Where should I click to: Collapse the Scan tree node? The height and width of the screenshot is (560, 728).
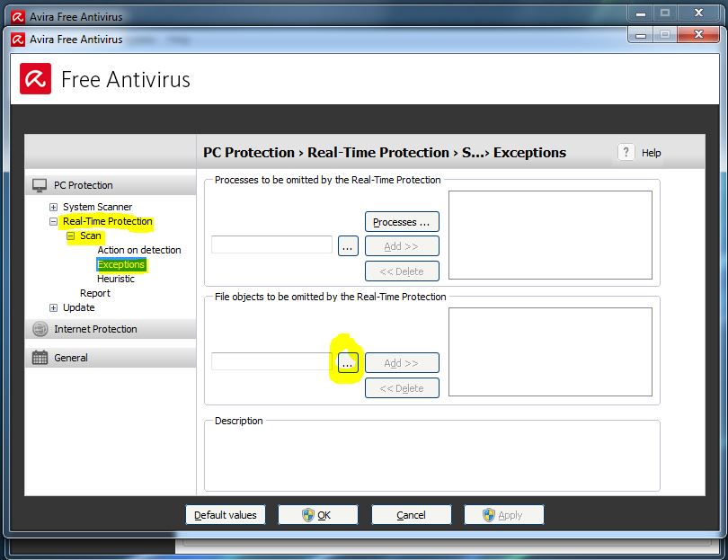pos(70,236)
